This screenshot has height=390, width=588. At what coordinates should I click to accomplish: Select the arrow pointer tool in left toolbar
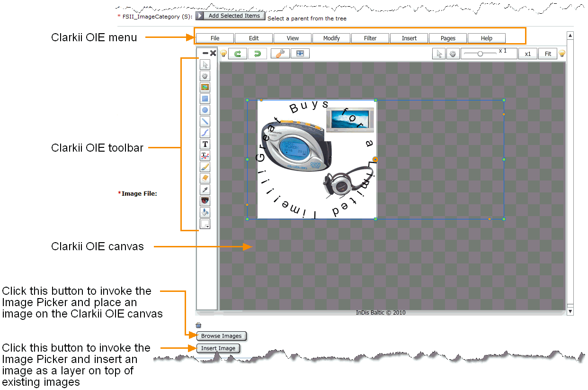point(205,65)
